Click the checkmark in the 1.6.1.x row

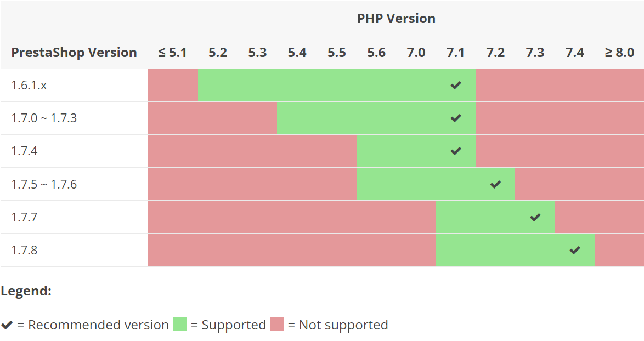coord(455,86)
